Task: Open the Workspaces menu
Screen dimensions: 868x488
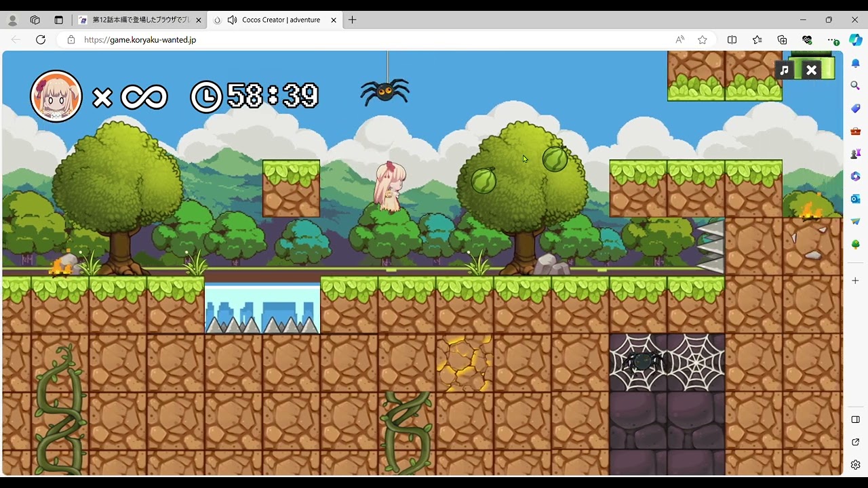Action: (x=35, y=20)
